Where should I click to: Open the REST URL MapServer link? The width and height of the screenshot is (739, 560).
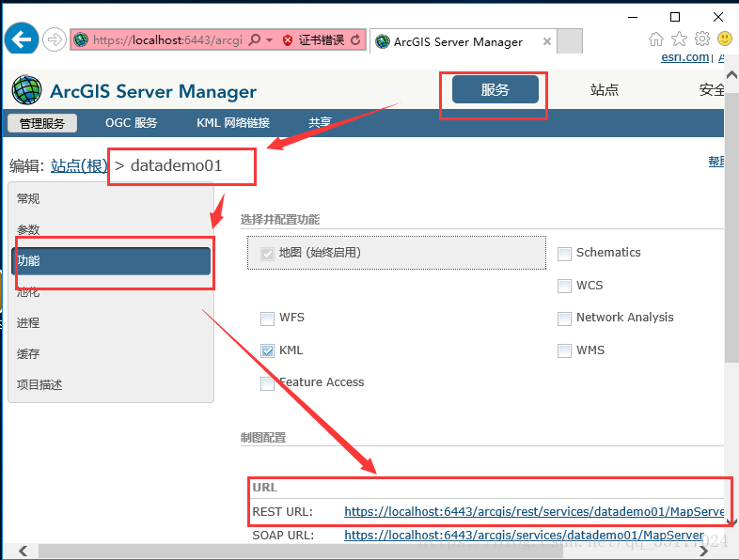[x=534, y=511]
